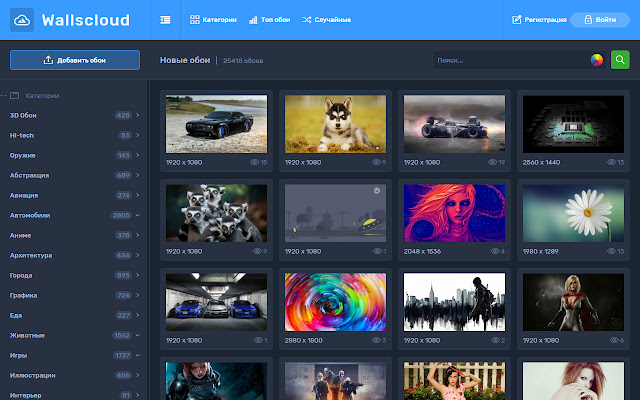640x400 pixels.
Task: Click the Войти button
Action: coord(600,20)
